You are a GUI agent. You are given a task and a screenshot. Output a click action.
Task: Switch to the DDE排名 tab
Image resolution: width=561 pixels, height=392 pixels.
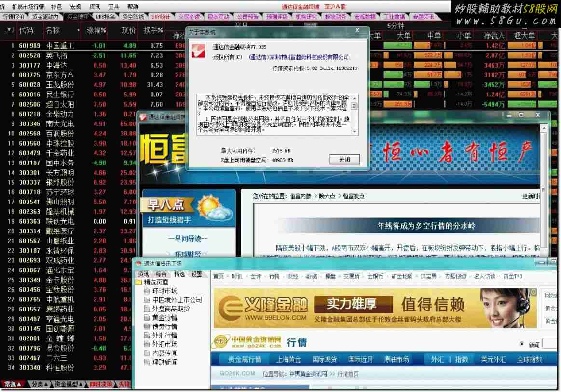pyautogui.click(x=105, y=17)
